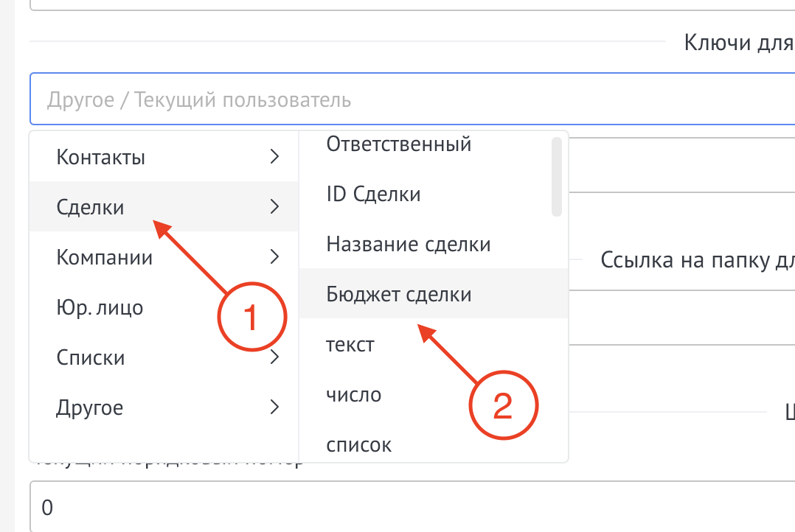Pick the Ответственный field
The height and width of the screenshot is (532, 795).
(434, 144)
